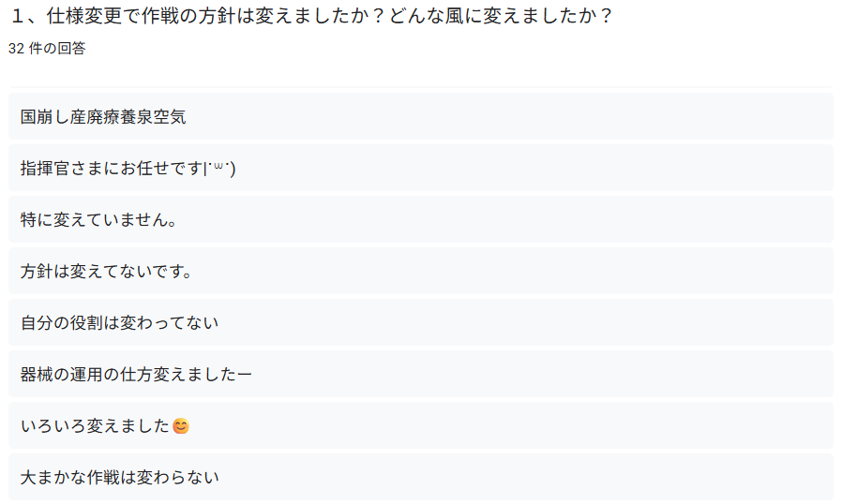This screenshot has width=842, height=504.
Task: Click the response 器械の運用の仕方変えましたー
Action: point(421,374)
